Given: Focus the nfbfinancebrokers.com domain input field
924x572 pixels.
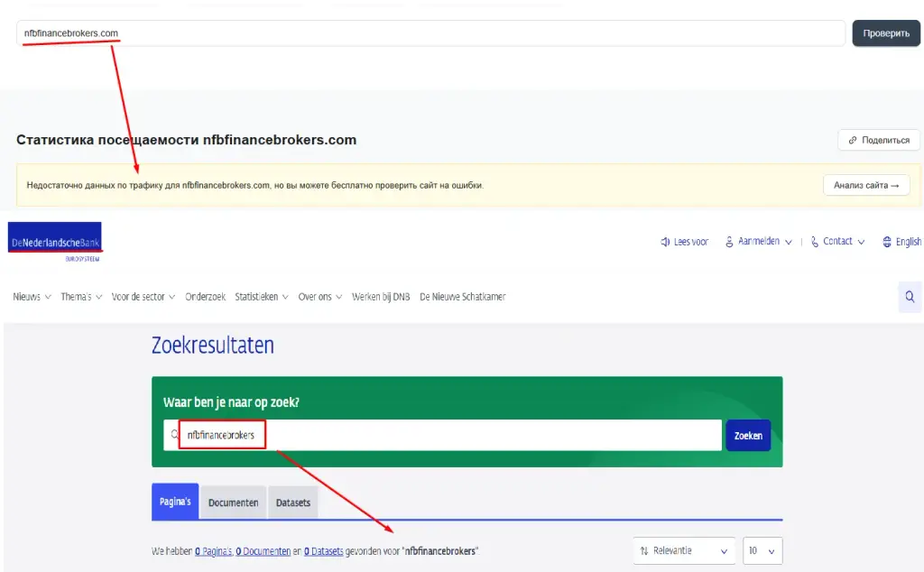Looking at the screenshot, I should 430,33.
